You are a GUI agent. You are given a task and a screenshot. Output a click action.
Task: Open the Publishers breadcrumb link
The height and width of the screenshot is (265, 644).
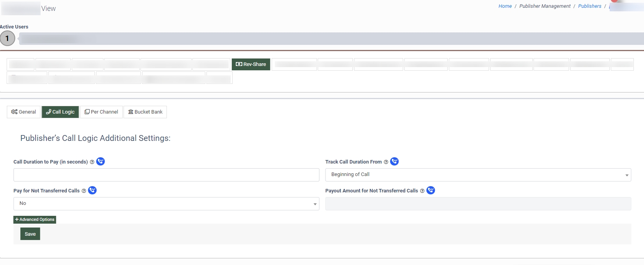pos(589,6)
